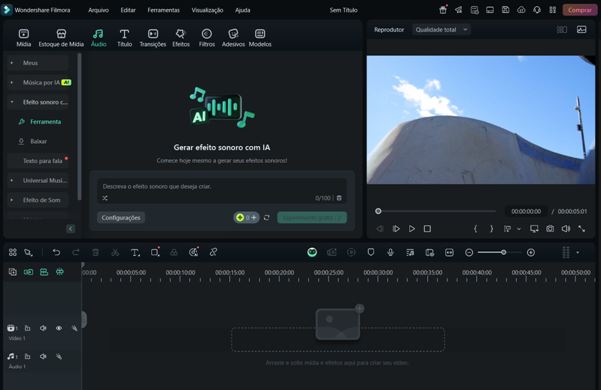Mute the Áudio 1 track
Screen dimensions: 603x390
coord(43,357)
